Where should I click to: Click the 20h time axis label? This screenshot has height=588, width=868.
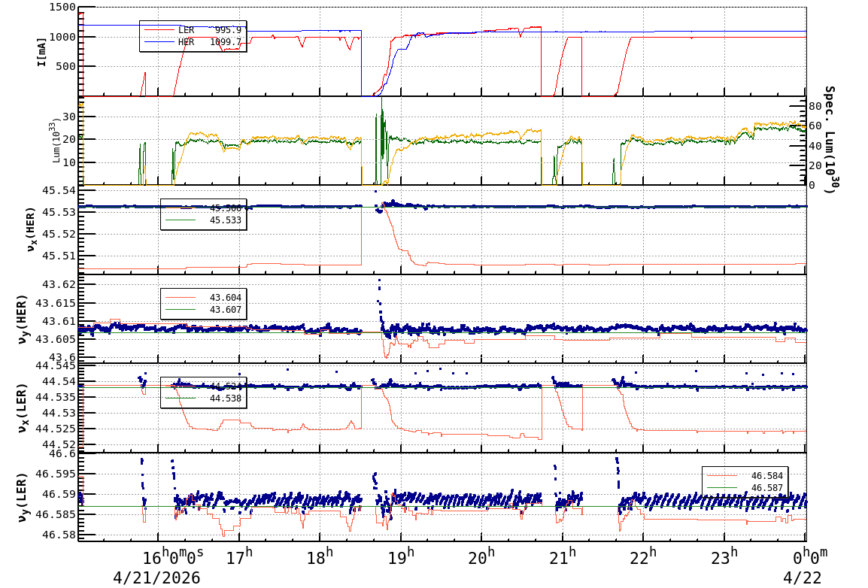click(x=481, y=556)
